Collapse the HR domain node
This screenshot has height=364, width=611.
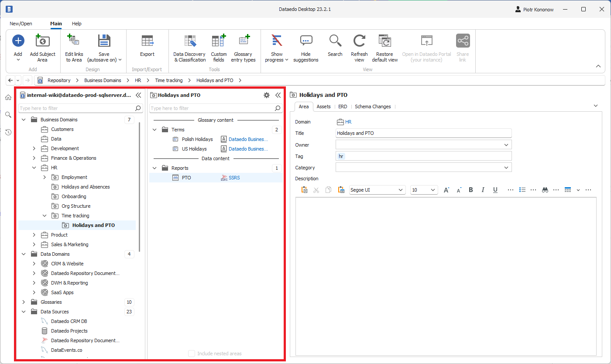34,168
